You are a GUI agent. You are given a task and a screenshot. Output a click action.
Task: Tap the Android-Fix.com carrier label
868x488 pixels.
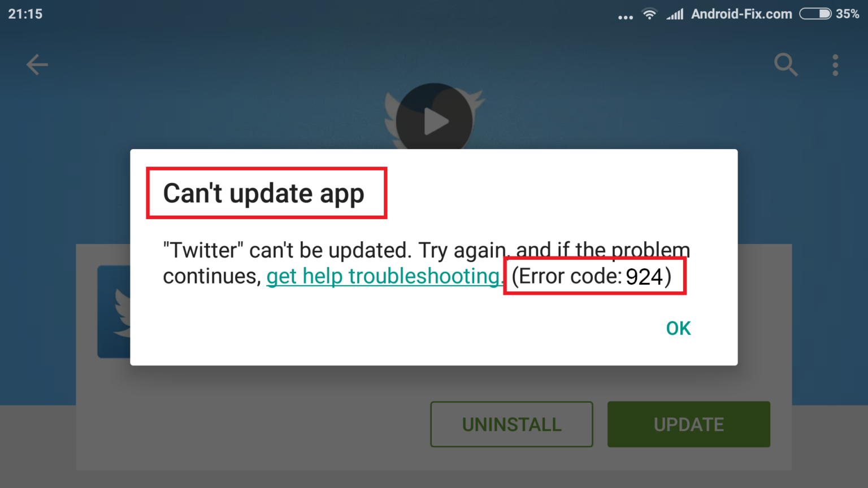pyautogui.click(x=741, y=14)
